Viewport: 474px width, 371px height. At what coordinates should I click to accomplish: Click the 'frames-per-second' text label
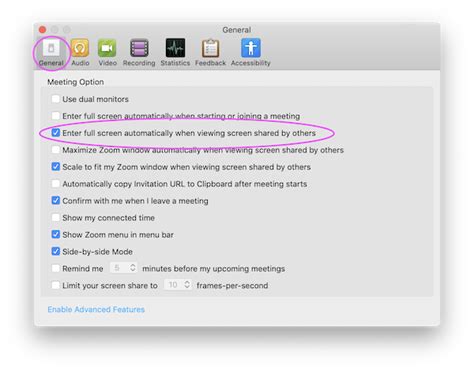(232, 286)
